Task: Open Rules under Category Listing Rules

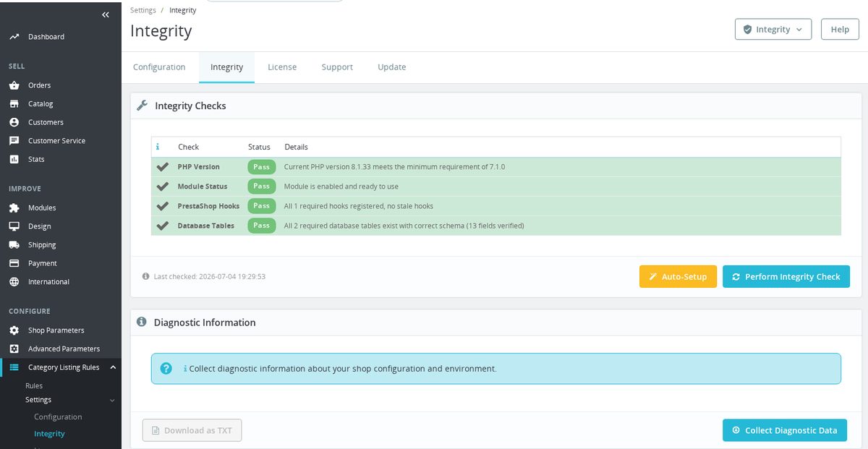Action: tap(34, 385)
